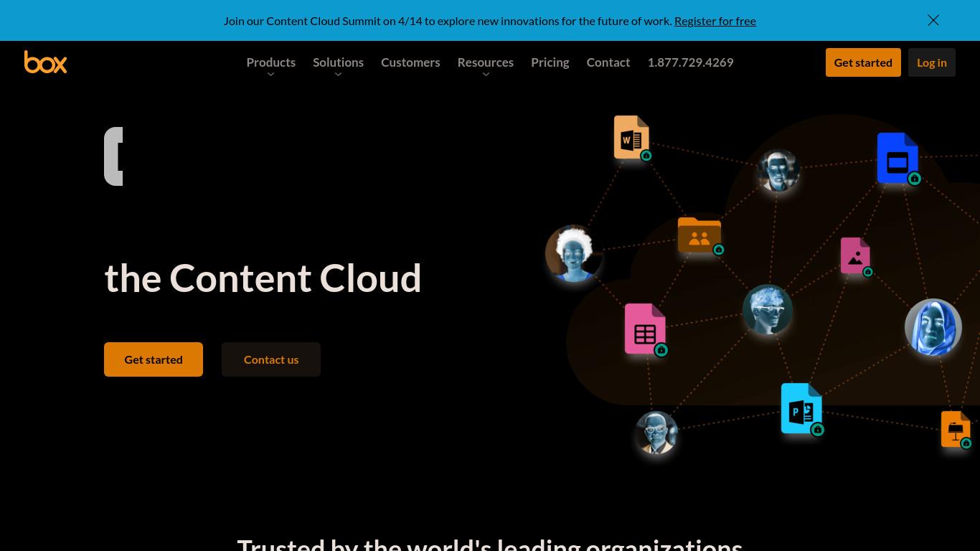The image size is (980, 551).
Task: Open the Customers page
Action: pos(410,62)
